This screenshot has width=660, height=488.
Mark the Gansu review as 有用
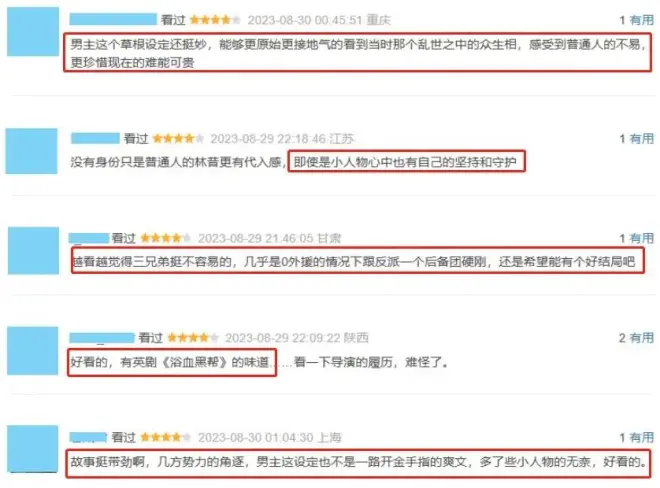point(641,238)
